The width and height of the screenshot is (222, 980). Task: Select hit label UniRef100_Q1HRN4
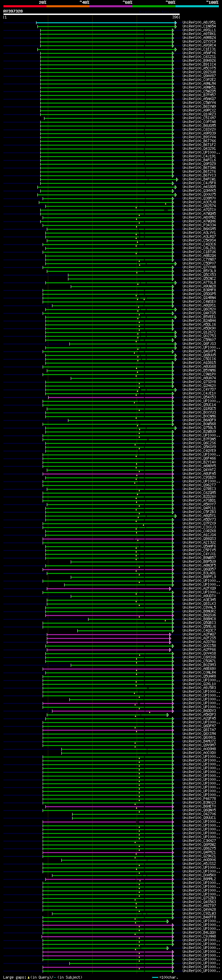click(199, 298)
